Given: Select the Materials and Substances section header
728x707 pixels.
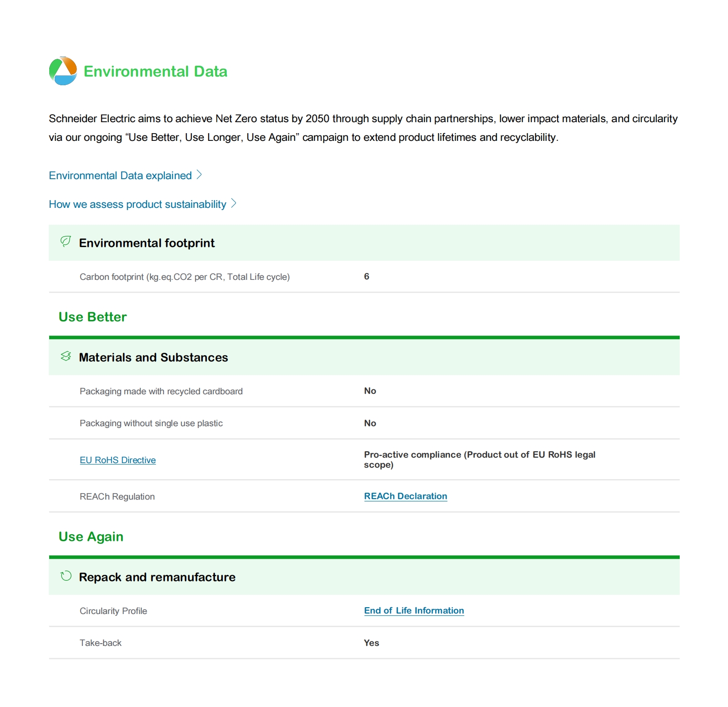Looking at the screenshot, I should pyautogui.click(x=153, y=357).
